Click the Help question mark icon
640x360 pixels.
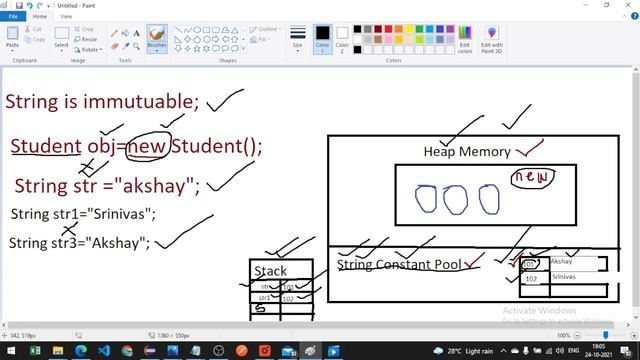point(635,16)
